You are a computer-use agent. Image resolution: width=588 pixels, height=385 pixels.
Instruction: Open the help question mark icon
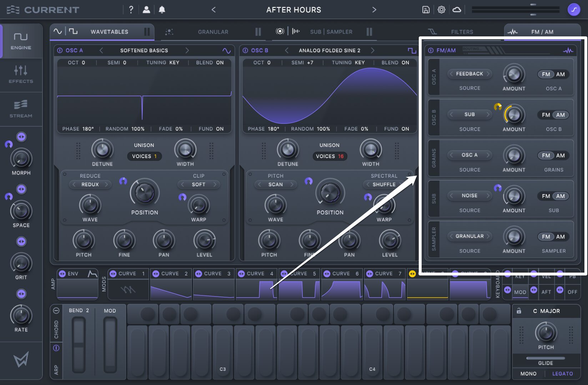[131, 10]
